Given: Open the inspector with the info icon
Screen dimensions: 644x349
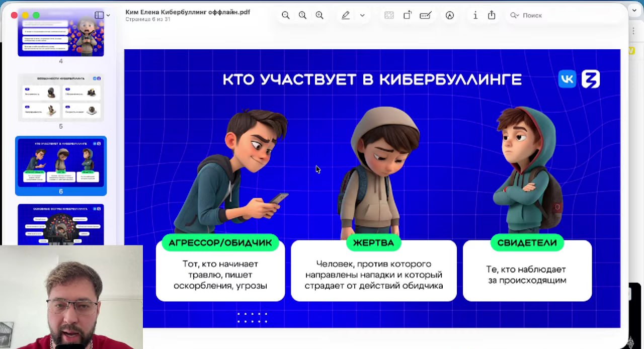Looking at the screenshot, I should 475,15.
